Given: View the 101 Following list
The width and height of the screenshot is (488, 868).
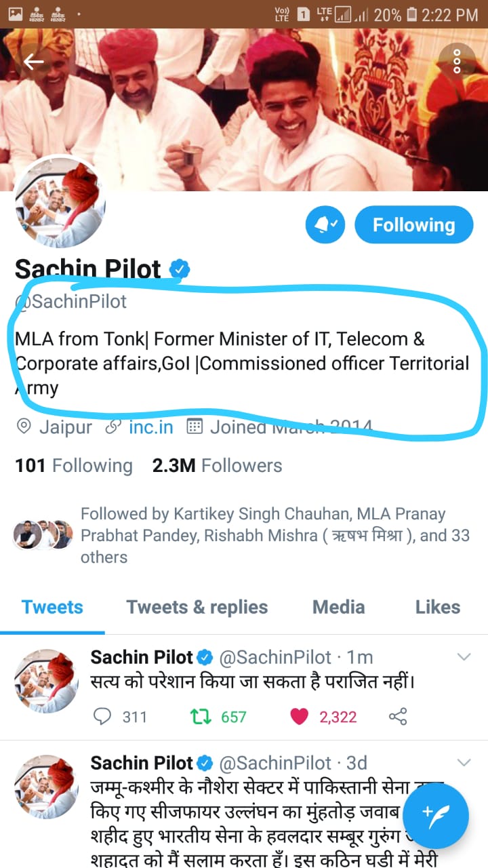Looking at the screenshot, I should tap(74, 466).
